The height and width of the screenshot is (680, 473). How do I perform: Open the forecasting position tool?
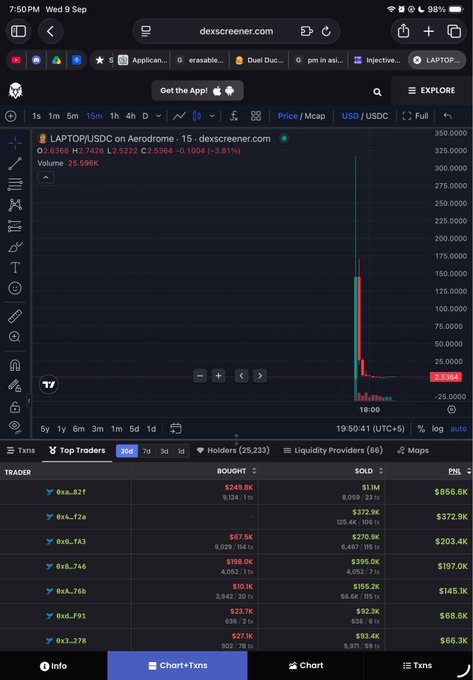pyautogui.click(x=15, y=226)
